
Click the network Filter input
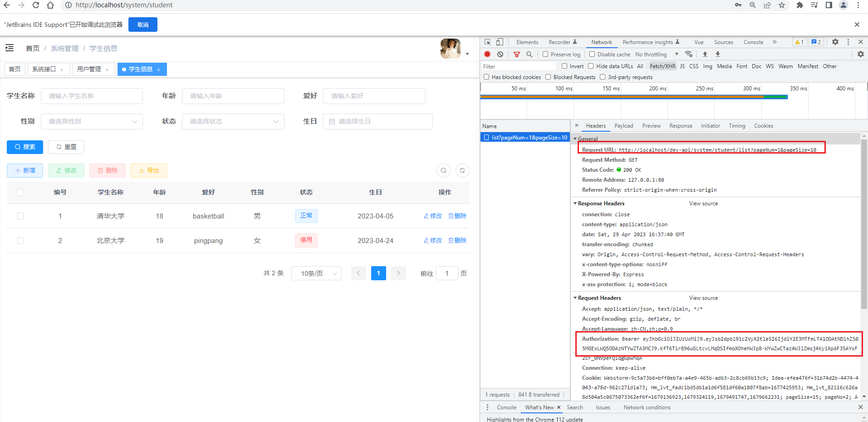click(519, 66)
